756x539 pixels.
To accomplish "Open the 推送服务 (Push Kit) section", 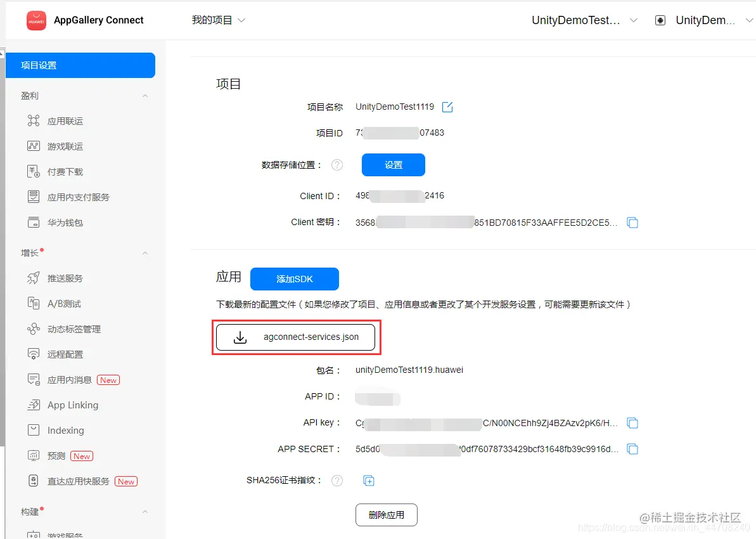I will click(x=67, y=278).
